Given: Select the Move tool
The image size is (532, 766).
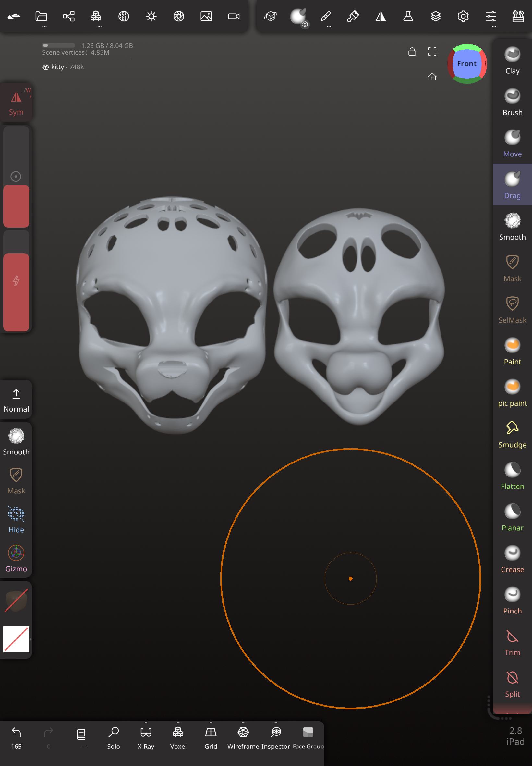Looking at the screenshot, I should (x=512, y=143).
